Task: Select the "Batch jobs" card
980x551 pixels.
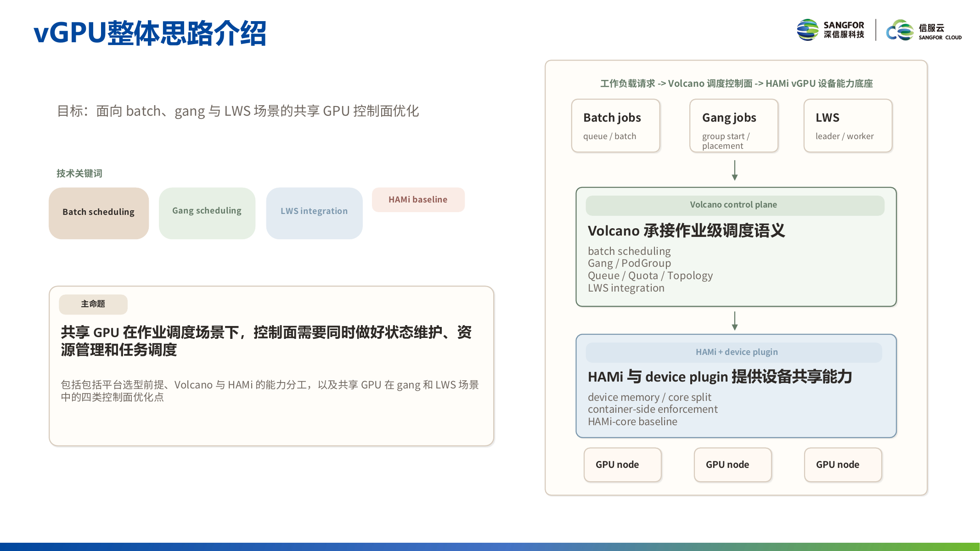Action: [616, 125]
